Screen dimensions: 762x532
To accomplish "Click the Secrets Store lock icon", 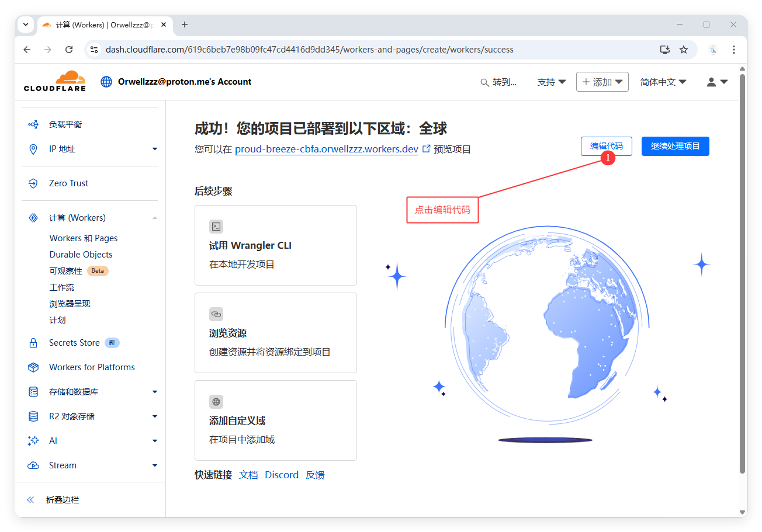I will tap(33, 343).
